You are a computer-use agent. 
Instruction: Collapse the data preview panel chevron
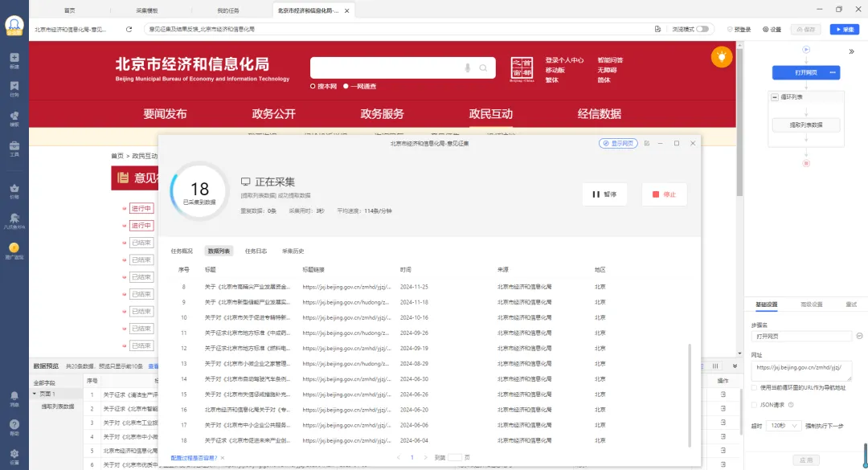coord(735,366)
